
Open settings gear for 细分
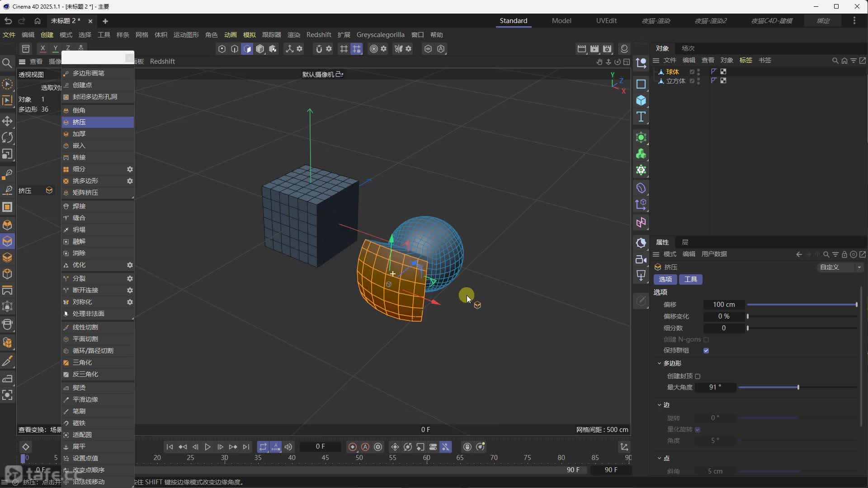[x=130, y=169]
